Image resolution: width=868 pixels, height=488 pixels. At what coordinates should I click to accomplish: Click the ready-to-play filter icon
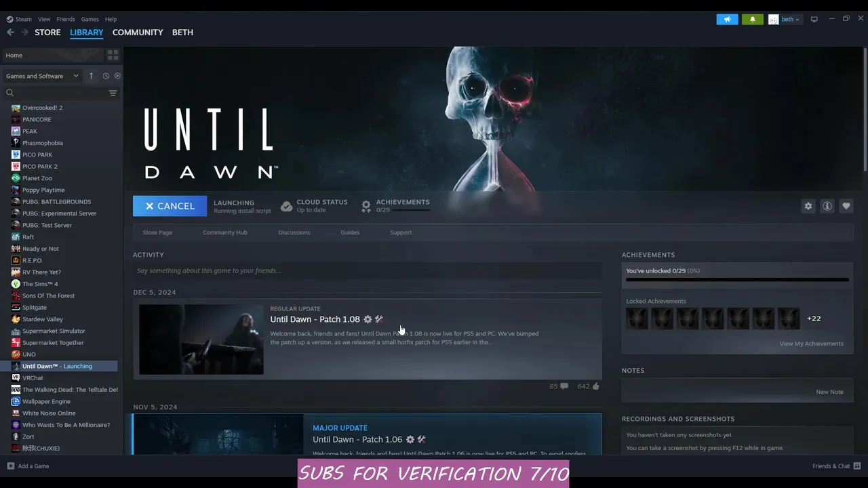pyautogui.click(x=117, y=76)
